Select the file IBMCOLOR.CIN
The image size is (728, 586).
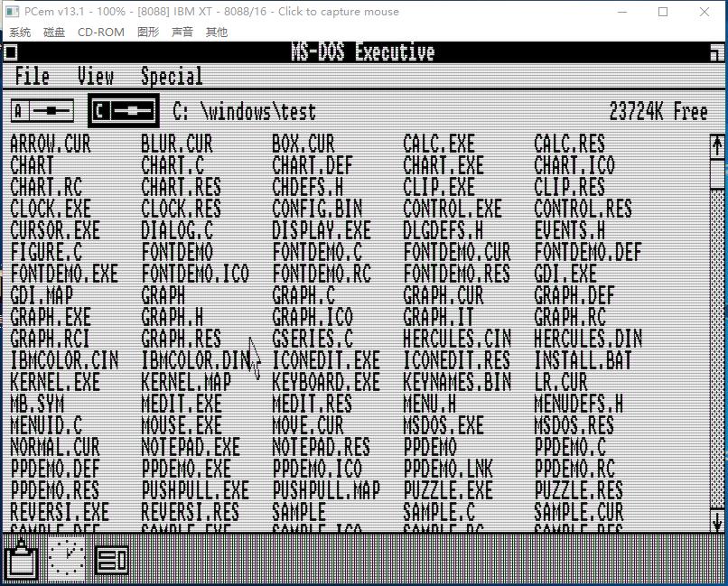coord(64,360)
